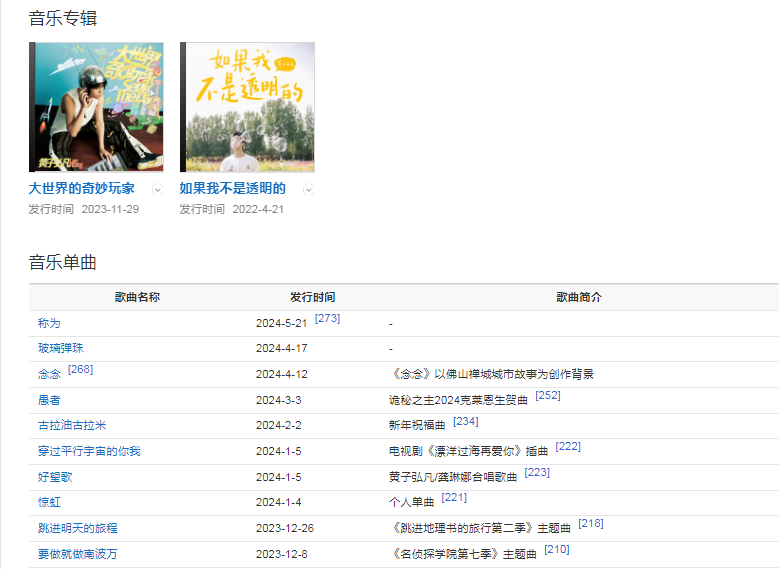Click the 如果我不是透明的 album title link
This screenshot has width=779, height=569.
point(232,188)
